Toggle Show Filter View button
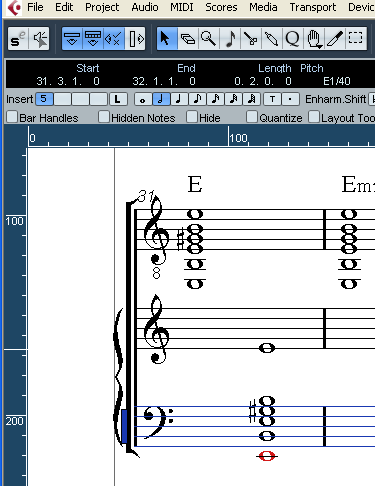Image resolution: width=375 pixels, height=486 pixels. coord(114,39)
